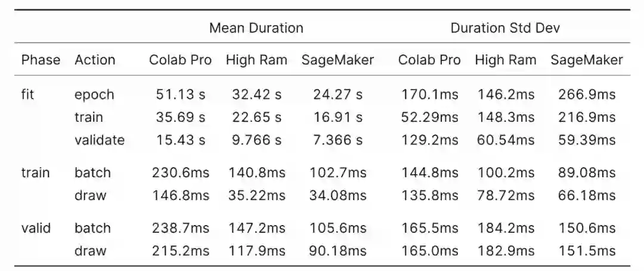Click the Duration Std Dev group header
Image resolution: width=644 pixels, height=271 pixels.
pyautogui.click(x=505, y=28)
